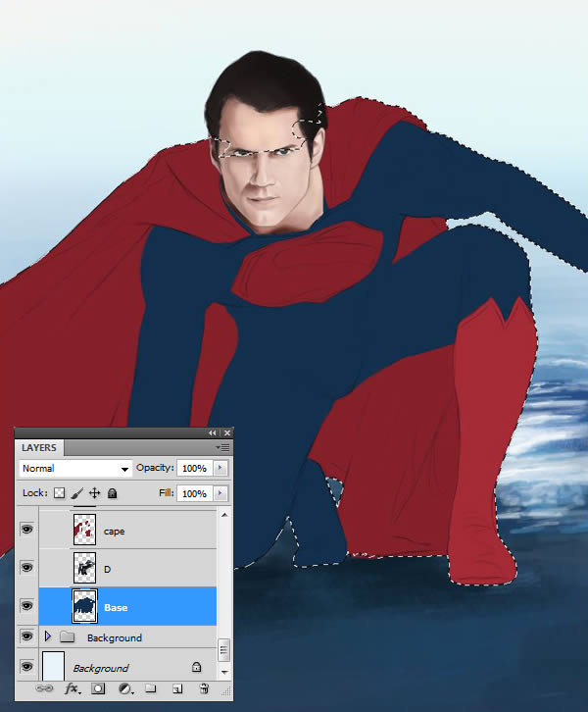Hide the locked Background layer

click(27, 667)
